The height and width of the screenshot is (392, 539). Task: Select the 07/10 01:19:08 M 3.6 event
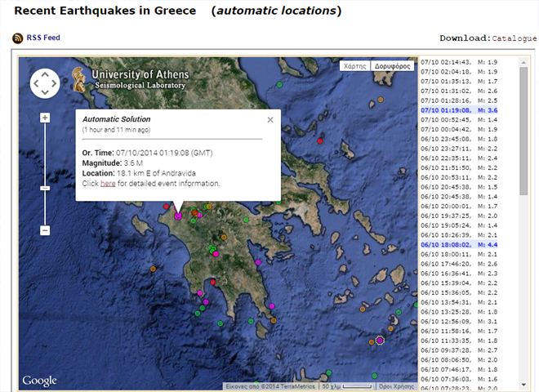[469, 109]
